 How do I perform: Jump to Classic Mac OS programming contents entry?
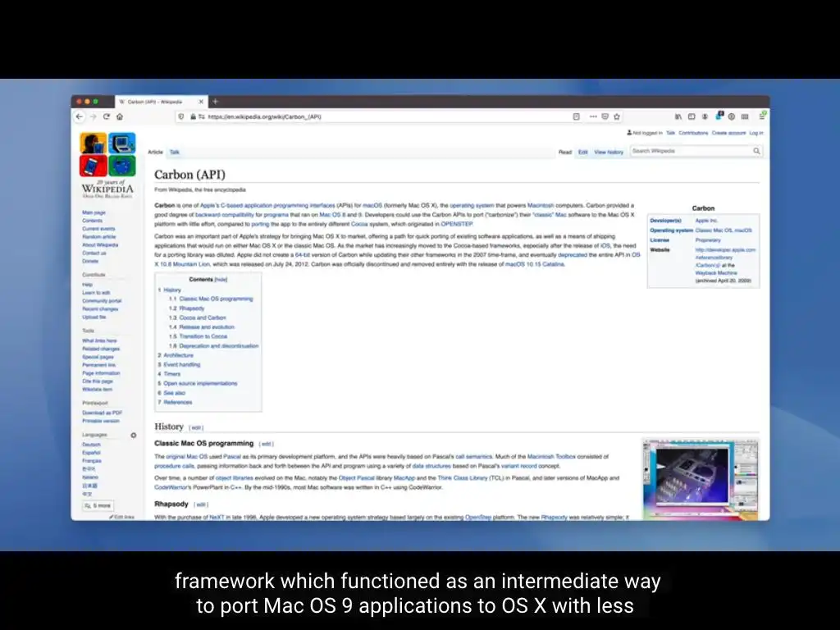(216, 299)
